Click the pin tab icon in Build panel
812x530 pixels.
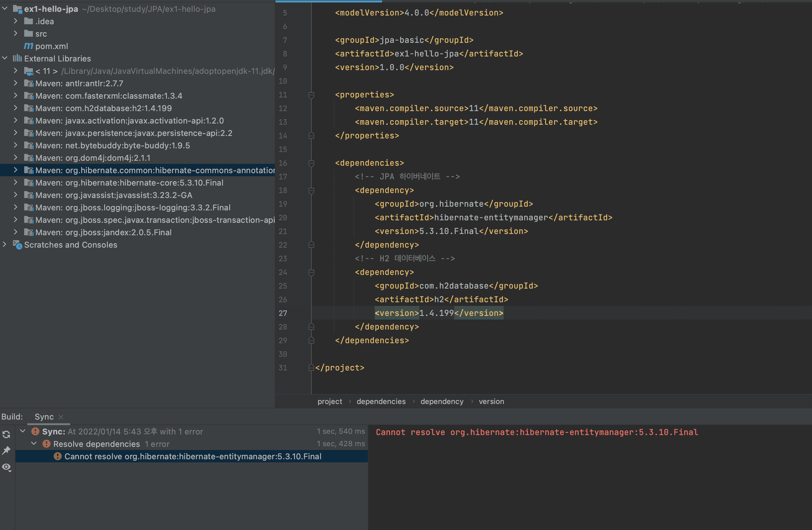[x=6, y=451]
